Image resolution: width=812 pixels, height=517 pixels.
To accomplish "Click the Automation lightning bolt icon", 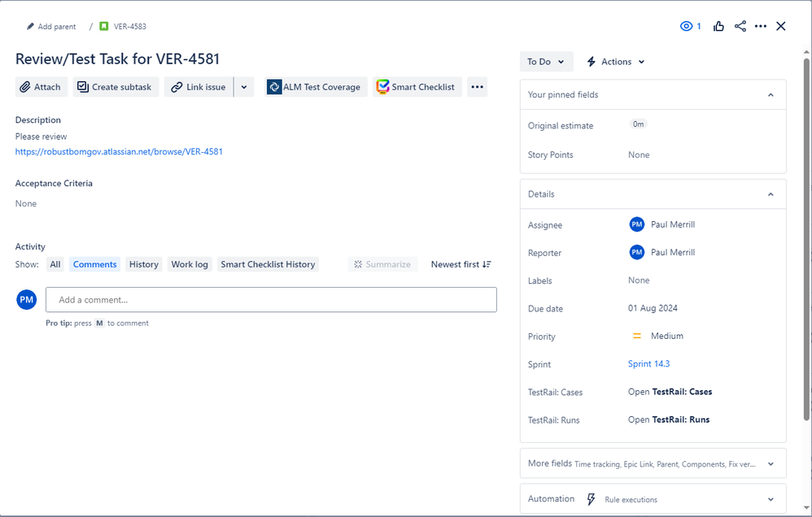I will [x=591, y=499].
